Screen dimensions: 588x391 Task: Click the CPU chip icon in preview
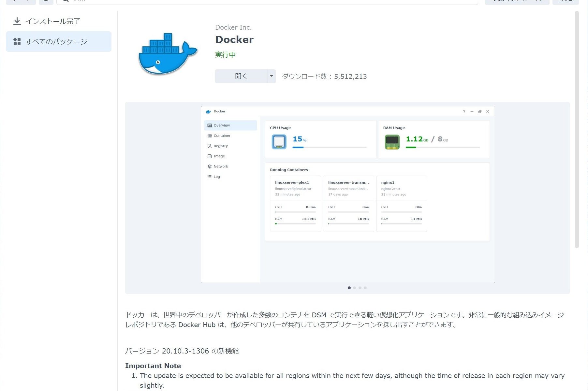click(279, 142)
